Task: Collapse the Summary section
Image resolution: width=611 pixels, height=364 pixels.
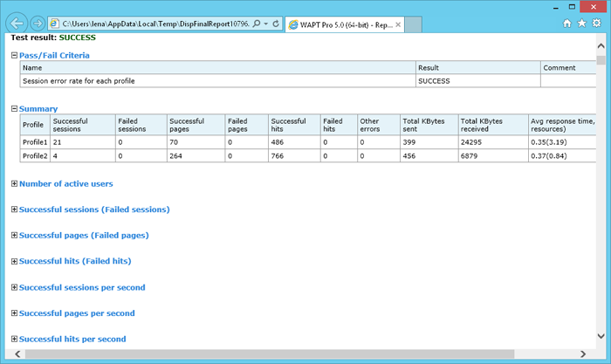Action: pos(15,109)
